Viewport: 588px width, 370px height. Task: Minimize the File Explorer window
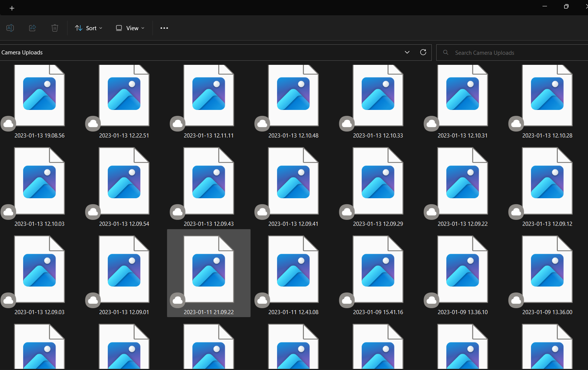[x=545, y=6]
